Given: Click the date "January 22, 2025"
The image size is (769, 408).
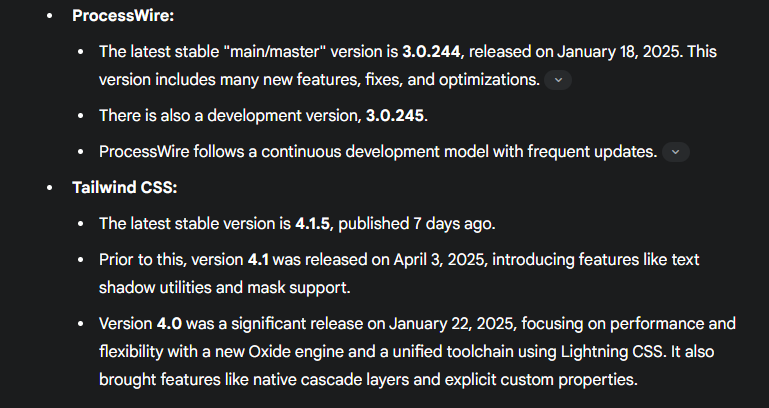Looking at the screenshot, I should [x=451, y=324].
